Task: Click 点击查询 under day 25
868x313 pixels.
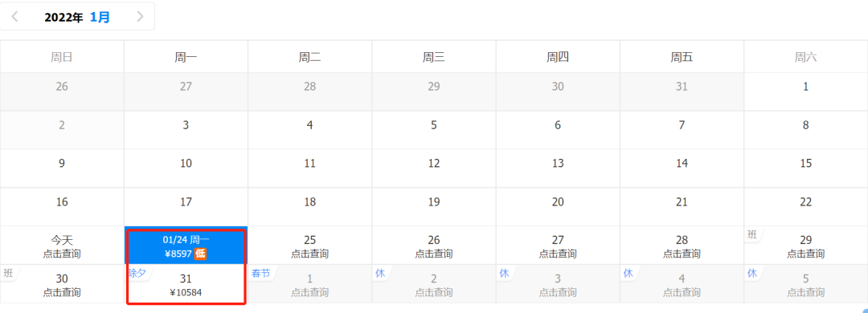Action: (x=310, y=254)
